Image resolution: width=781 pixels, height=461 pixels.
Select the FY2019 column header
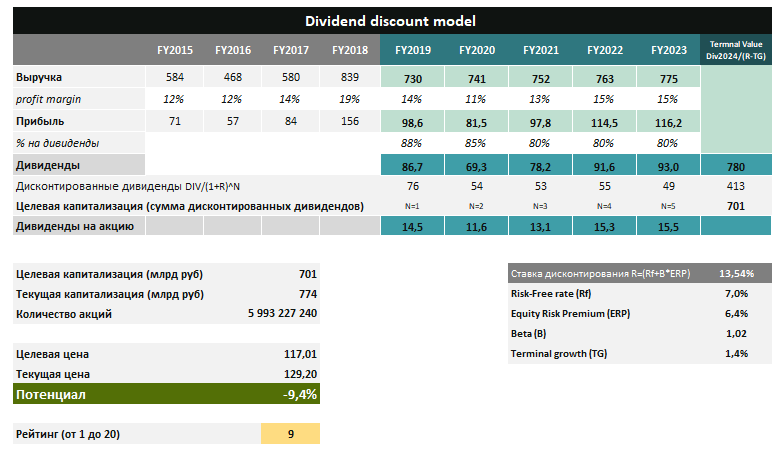(x=412, y=49)
